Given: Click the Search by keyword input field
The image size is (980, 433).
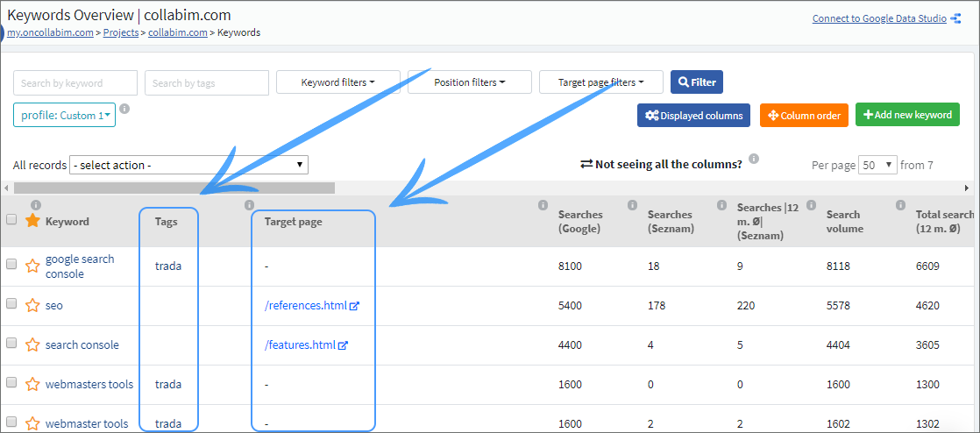Looking at the screenshot, I should pyautogui.click(x=75, y=82).
